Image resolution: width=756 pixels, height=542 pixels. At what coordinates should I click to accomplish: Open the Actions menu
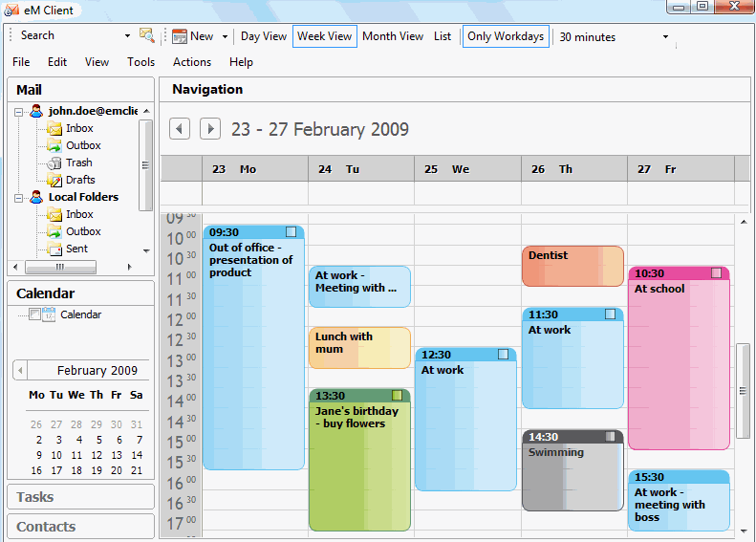(x=192, y=62)
